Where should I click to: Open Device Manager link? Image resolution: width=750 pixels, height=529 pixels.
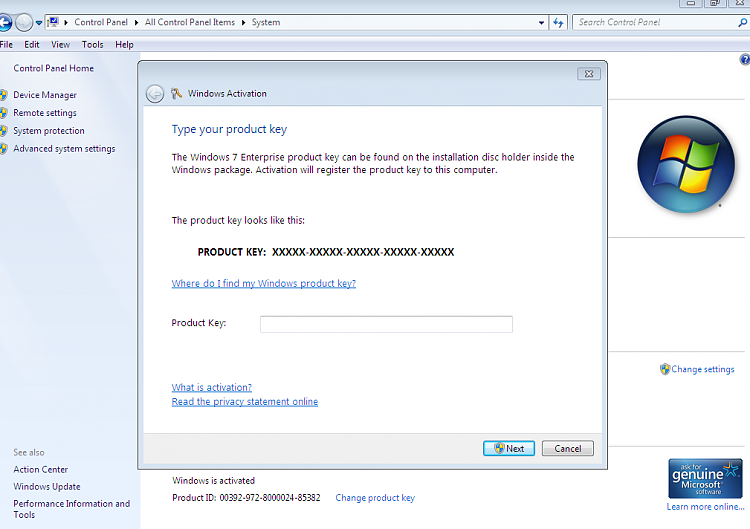pyautogui.click(x=45, y=95)
